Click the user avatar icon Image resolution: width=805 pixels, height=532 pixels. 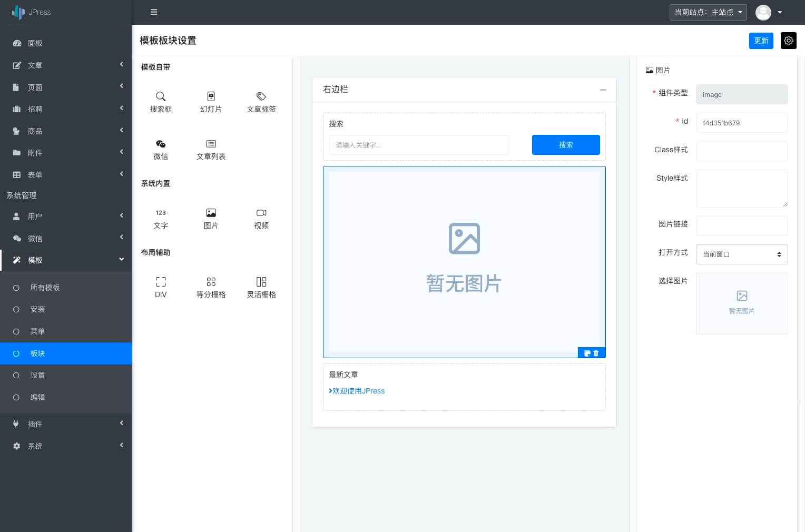763,12
